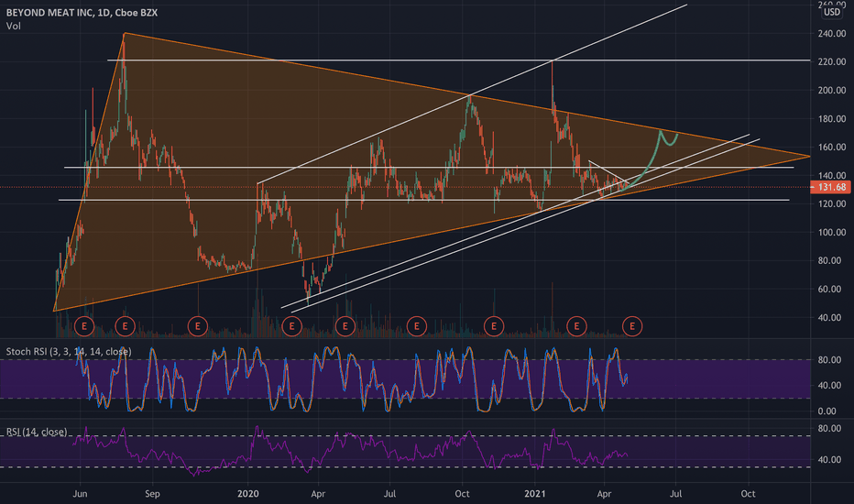The image size is (854, 504).
Task: Click the 200.00 price axis label
Action: pos(832,91)
